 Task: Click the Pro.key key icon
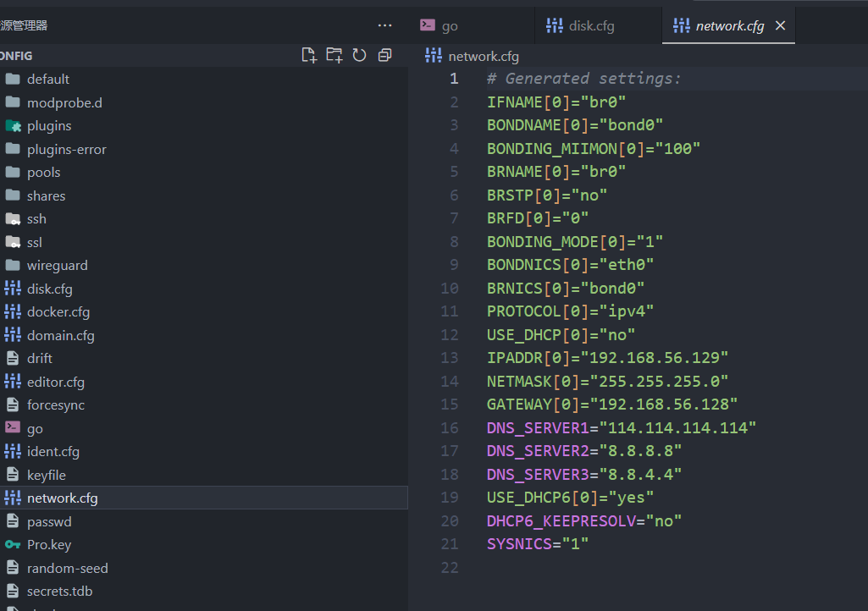(x=13, y=545)
